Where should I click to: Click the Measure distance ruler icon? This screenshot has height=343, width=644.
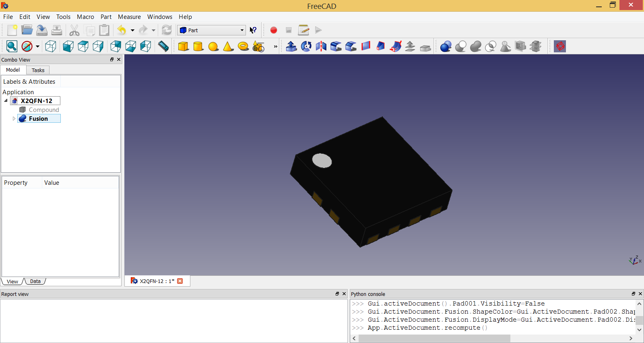tap(163, 46)
